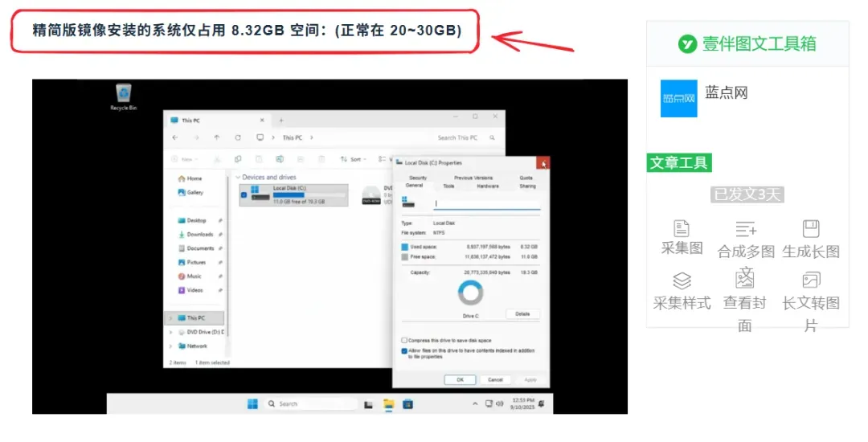Click the Search This PC field
Screen dimensions: 868x442
[x=464, y=137]
